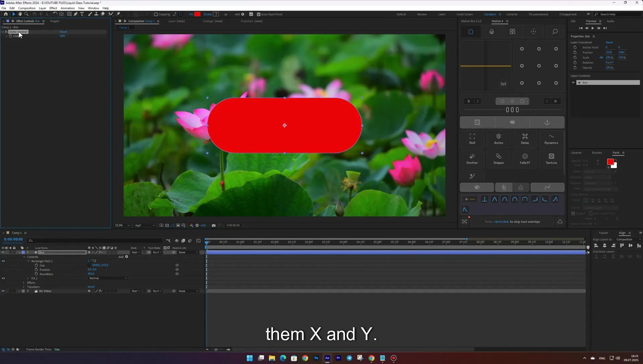
Task: Click the Home icon in toolbar
Action: point(6,14)
